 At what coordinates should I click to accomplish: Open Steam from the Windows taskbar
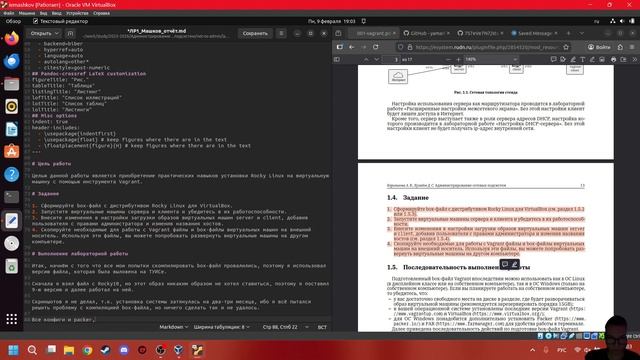click(105, 350)
